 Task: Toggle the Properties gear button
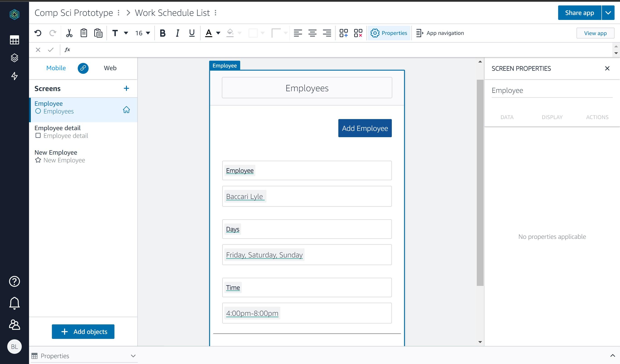tap(389, 33)
